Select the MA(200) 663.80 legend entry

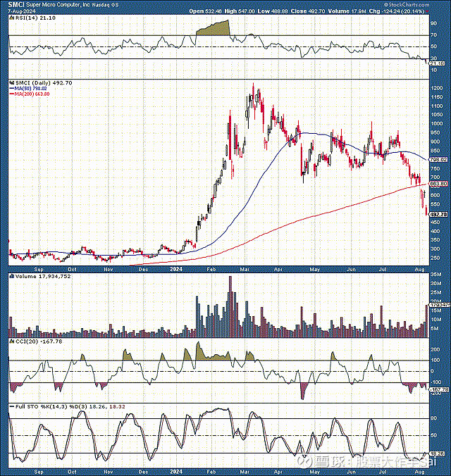point(30,94)
